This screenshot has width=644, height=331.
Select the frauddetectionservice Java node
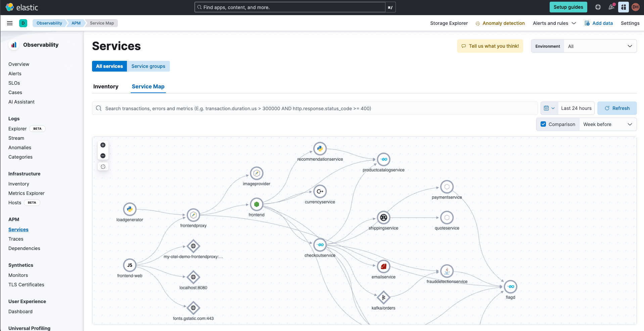pos(447,271)
